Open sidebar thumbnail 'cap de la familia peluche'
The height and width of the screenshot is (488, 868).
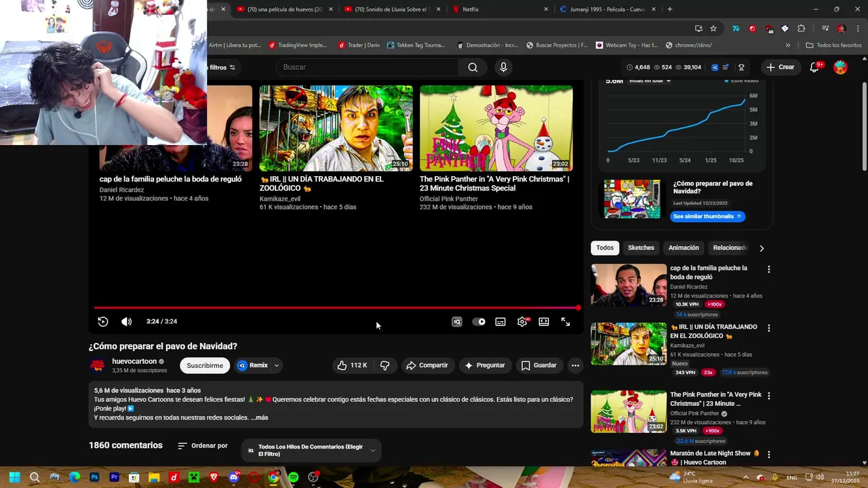point(629,285)
